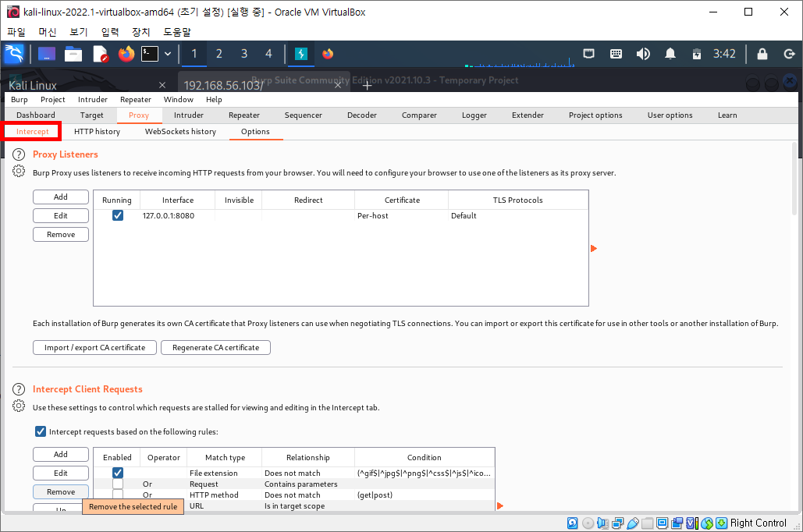Viewport: 803px width, 532px height.
Task: Sort listeners by the Certificate column header
Action: [401, 200]
